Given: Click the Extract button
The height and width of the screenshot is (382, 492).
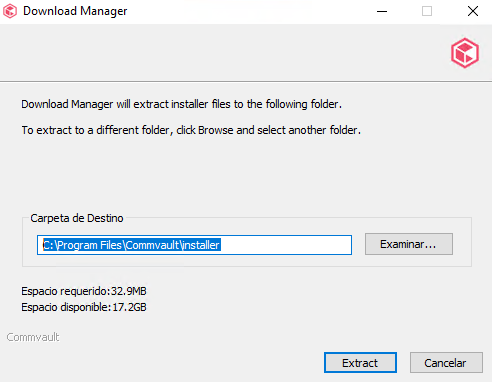Looking at the screenshot, I should pyautogui.click(x=360, y=362).
